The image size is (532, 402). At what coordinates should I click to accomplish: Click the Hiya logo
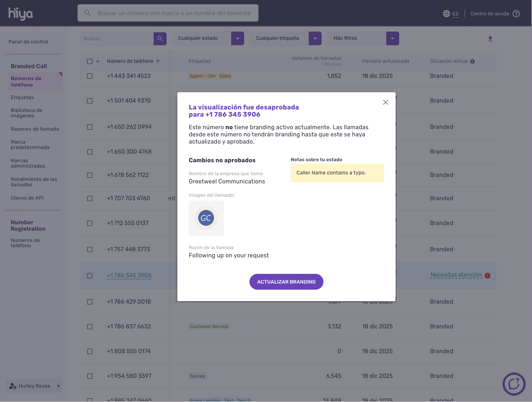20,13
